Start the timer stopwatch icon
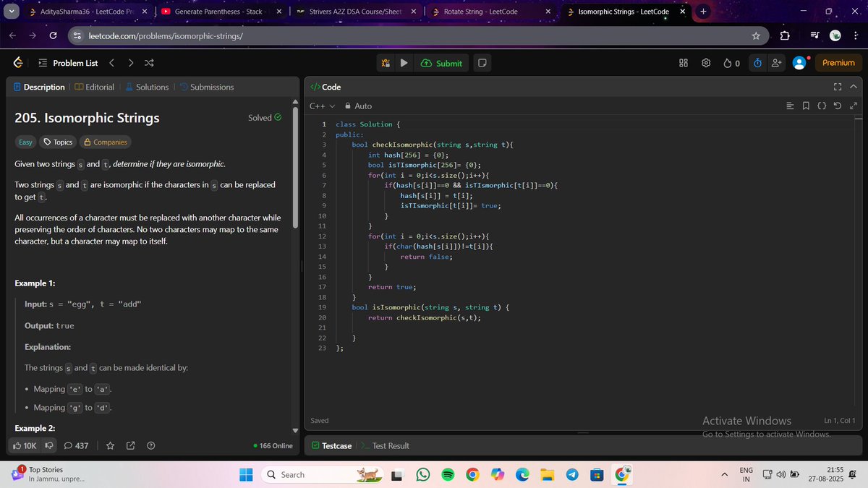Screen dimensions: 868x488 [757, 63]
